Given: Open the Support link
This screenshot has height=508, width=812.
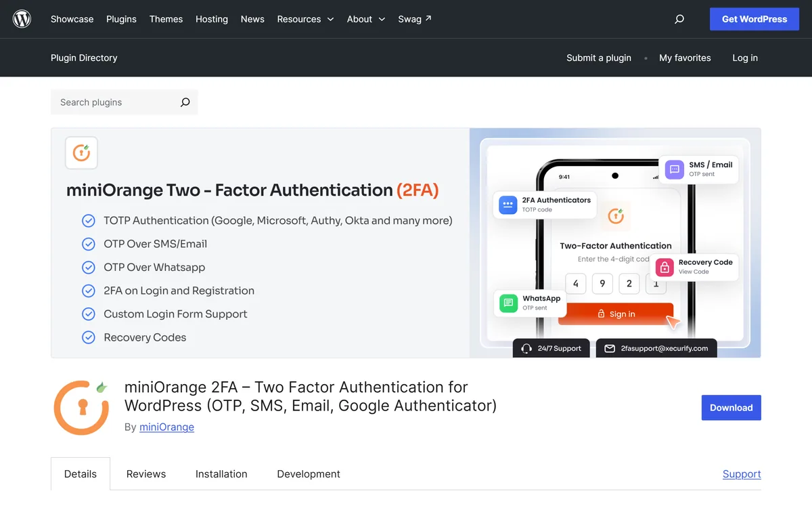Looking at the screenshot, I should (742, 474).
